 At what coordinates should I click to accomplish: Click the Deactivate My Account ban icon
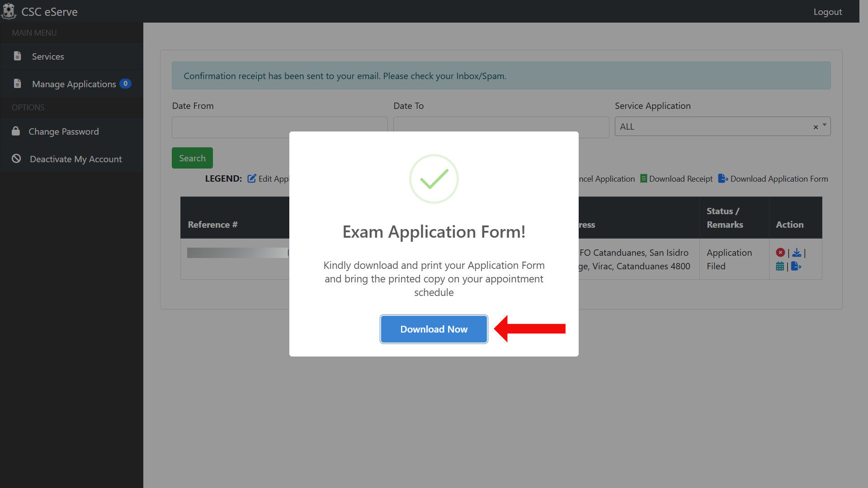[x=16, y=159]
